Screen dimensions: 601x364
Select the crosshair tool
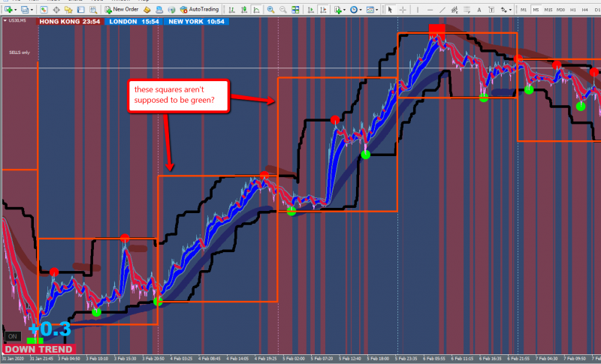tap(403, 10)
